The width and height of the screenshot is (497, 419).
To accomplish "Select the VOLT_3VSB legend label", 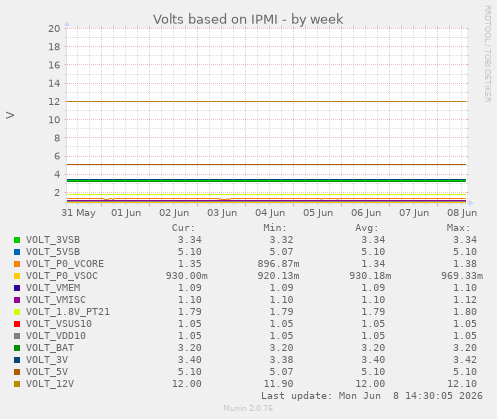I will (x=53, y=240).
